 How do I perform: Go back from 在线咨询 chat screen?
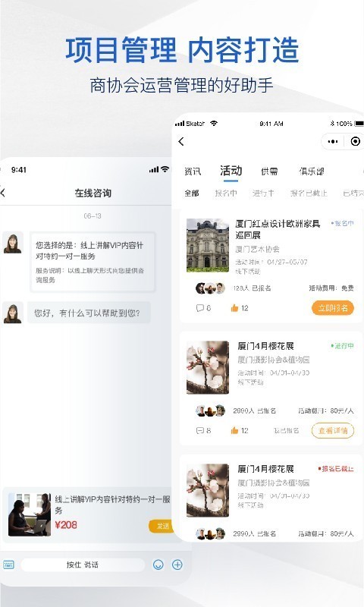tap(3, 193)
